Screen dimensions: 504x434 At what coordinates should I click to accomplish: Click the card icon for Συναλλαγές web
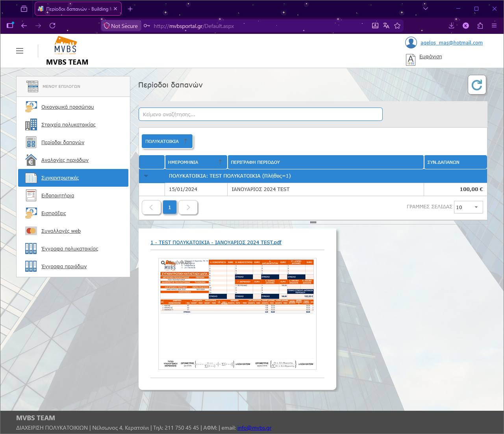[31, 231]
